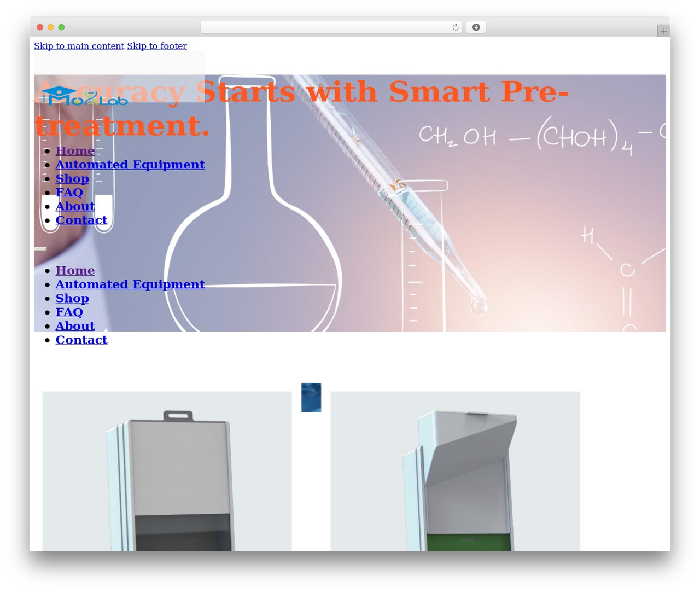Select Home in the second menu list
The height and width of the screenshot is (593, 700).
(75, 270)
